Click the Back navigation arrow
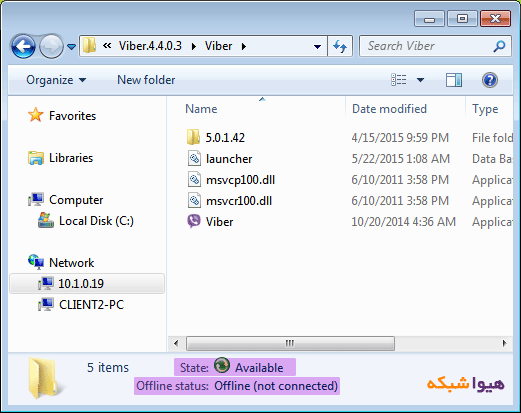This screenshot has width=521, height=413. click(x=23, y=46)
